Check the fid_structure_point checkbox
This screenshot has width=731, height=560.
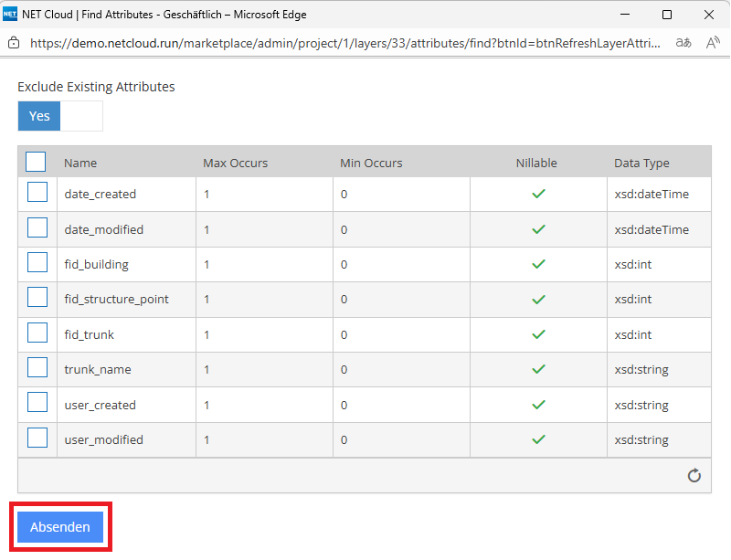click(37, 298)
